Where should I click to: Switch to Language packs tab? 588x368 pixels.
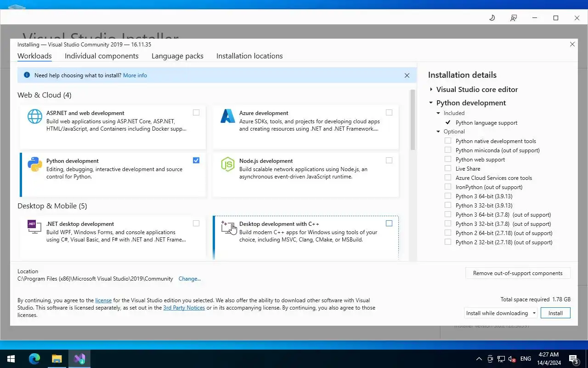pyautogui.click(x=177, y=56)
